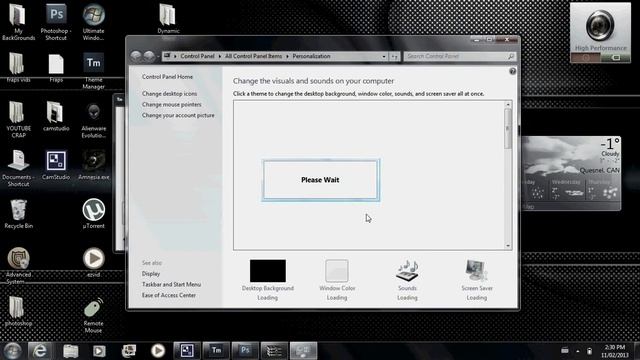Refresh the Control Panel address bar
The height and width of the screenshot is (360, 640).
[394, 56]
